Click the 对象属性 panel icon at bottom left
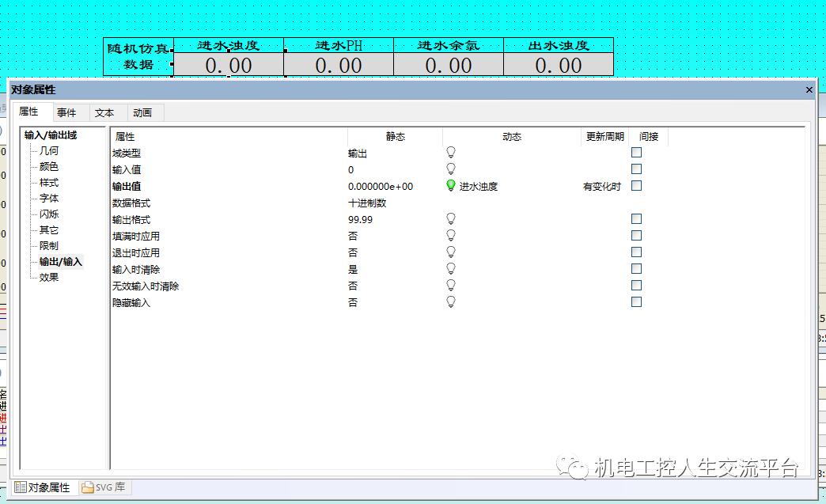 tap(17, 487)
